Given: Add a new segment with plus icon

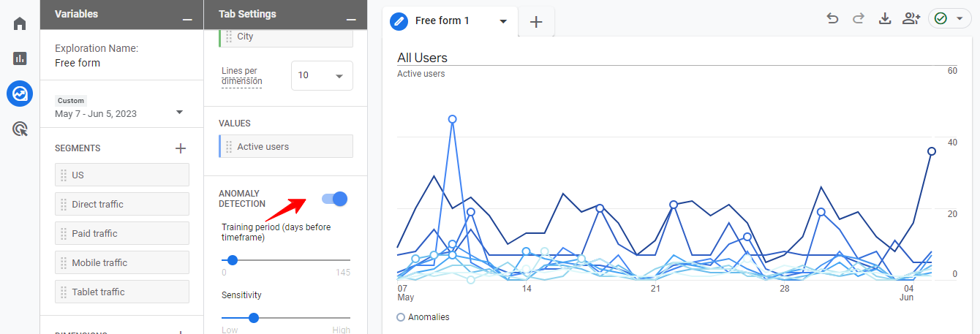Looking at the screenshot, I should 181,148.
